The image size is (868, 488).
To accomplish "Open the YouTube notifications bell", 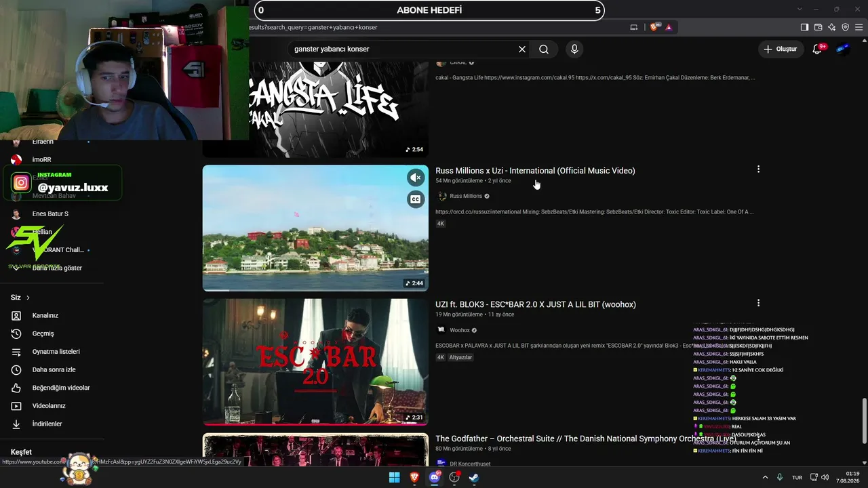I will coord(818,49).
